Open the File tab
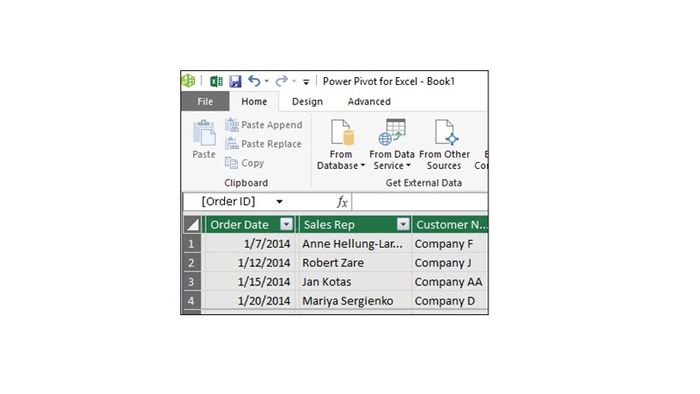Image resolution: width=700 pixels, height=394 pixels. pyautogui.click(x=205, y=101)
